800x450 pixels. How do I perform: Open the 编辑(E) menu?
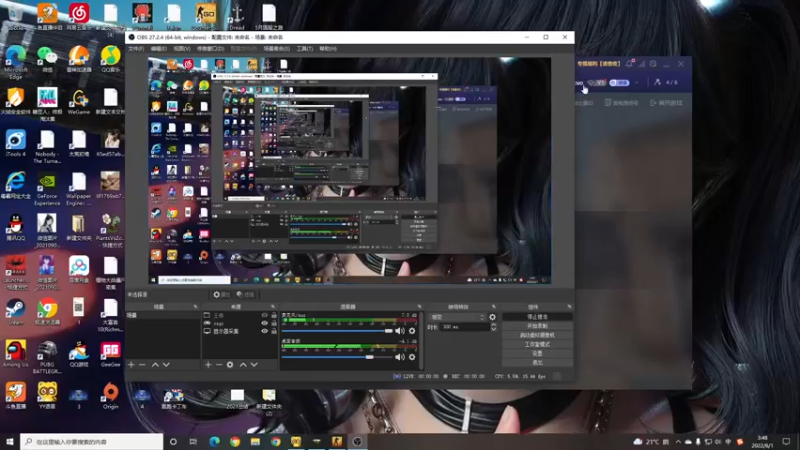159,49
